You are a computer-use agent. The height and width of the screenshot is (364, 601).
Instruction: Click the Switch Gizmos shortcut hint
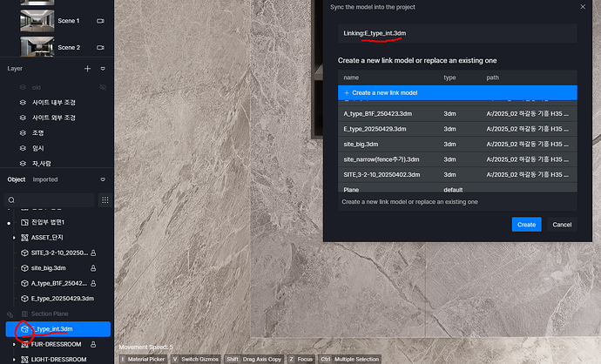point(196,359)
